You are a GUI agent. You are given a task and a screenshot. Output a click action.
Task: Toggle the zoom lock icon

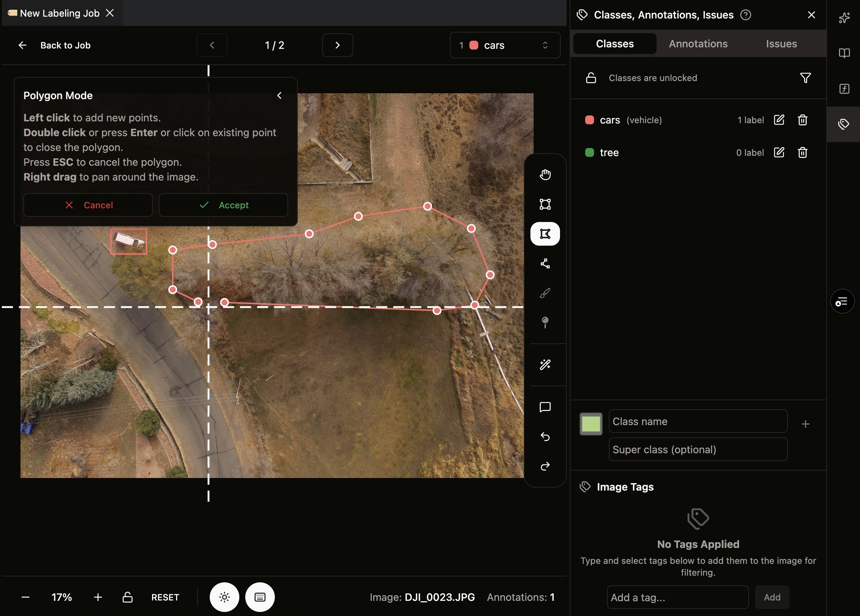(127, 597)
